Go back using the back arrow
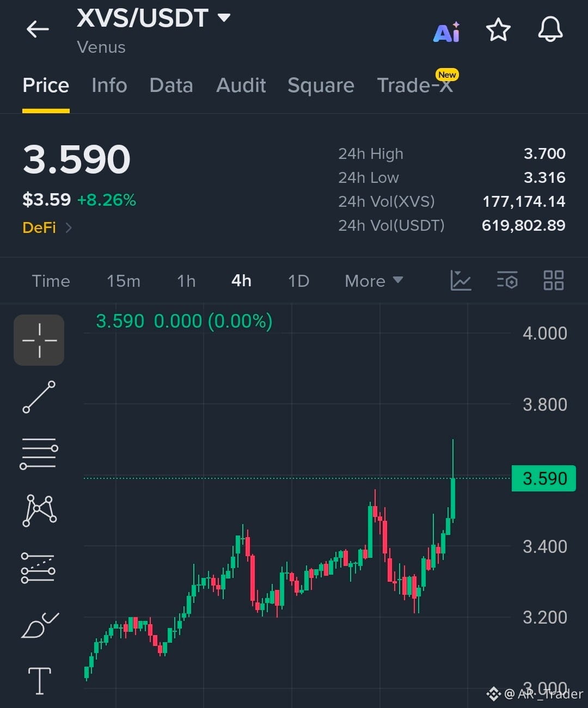588x708 pixels. 38,29
